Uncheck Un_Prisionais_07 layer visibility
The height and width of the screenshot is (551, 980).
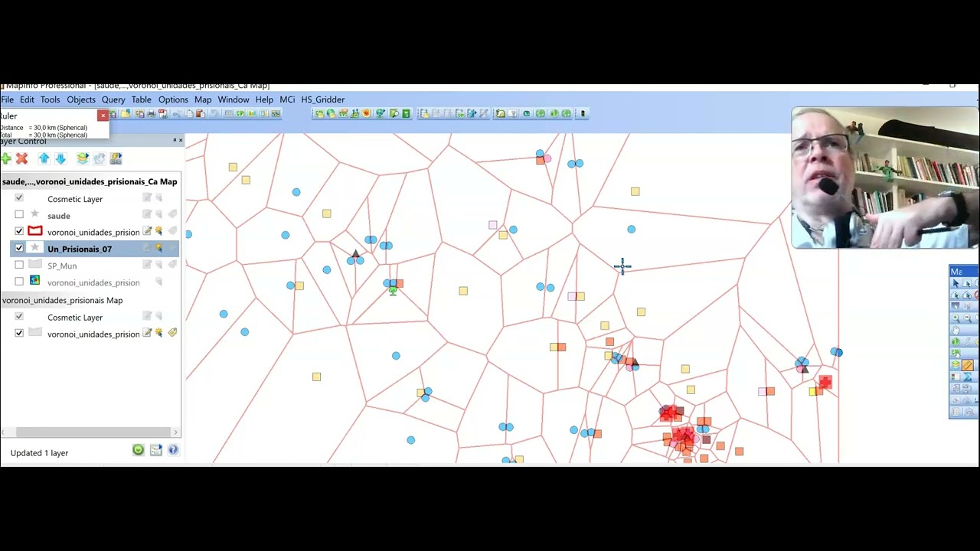(19, 248)
